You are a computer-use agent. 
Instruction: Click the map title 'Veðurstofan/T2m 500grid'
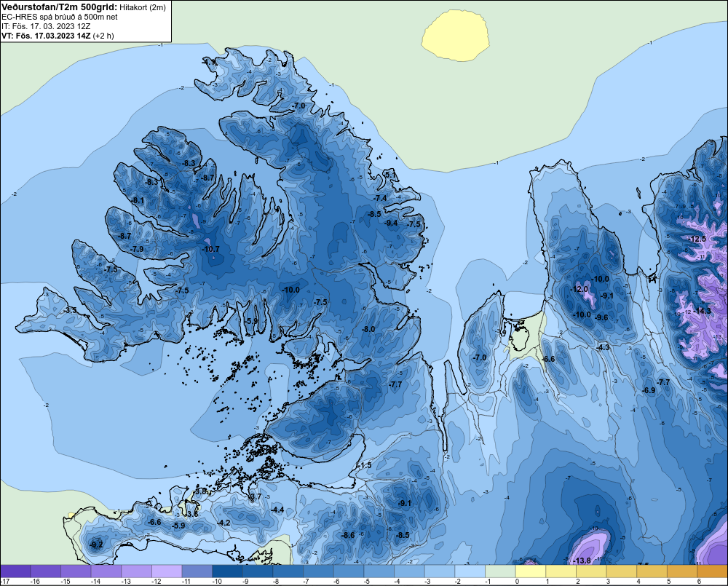[x=59, y=7]
